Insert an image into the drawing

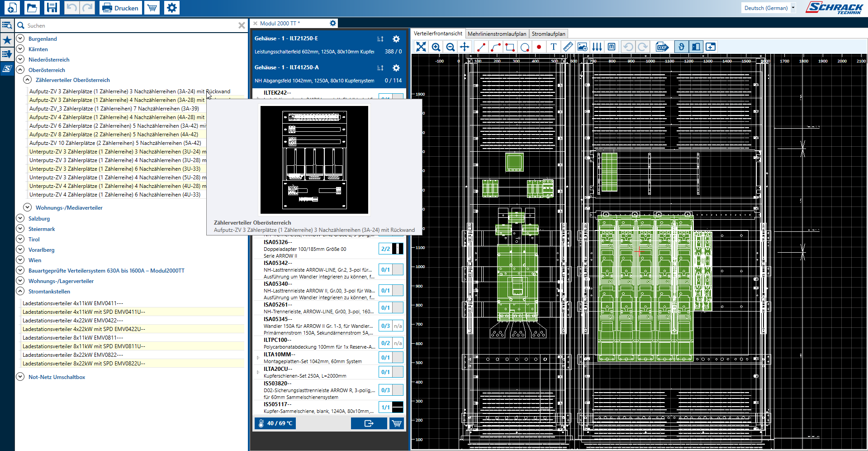click(x=583, y=47)
